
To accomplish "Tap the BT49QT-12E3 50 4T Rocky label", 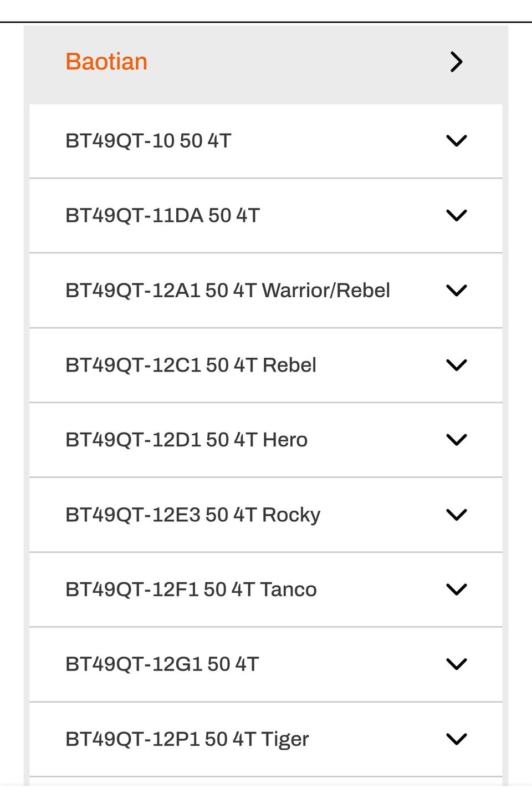I will [x=193, y=515].
